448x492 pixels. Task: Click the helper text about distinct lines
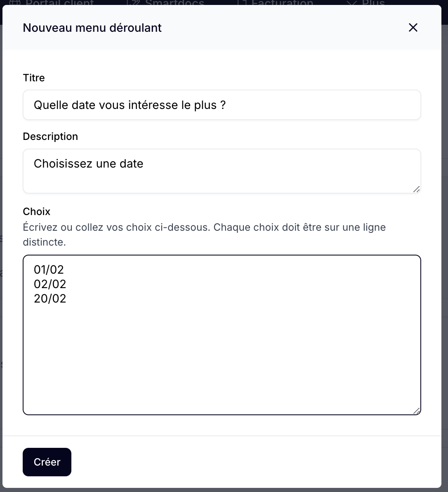[205, 234]
